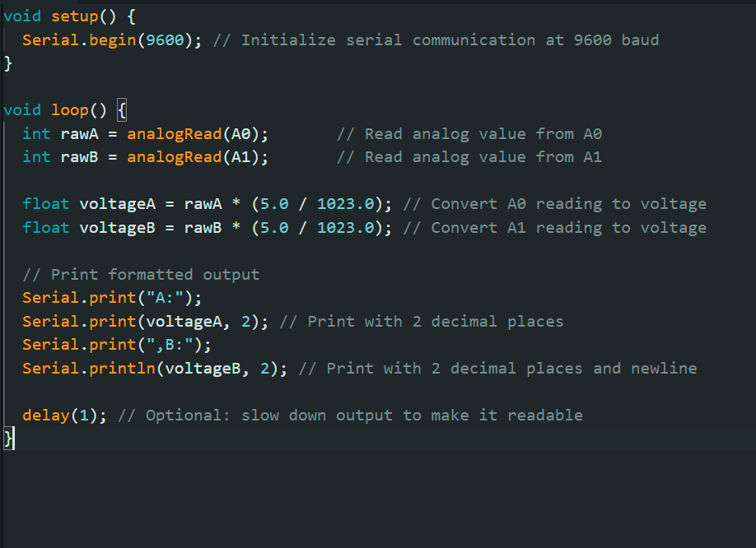Click the 'Read analog value from A1' comment
The image size is (756, 548).
tap(469, 156)
